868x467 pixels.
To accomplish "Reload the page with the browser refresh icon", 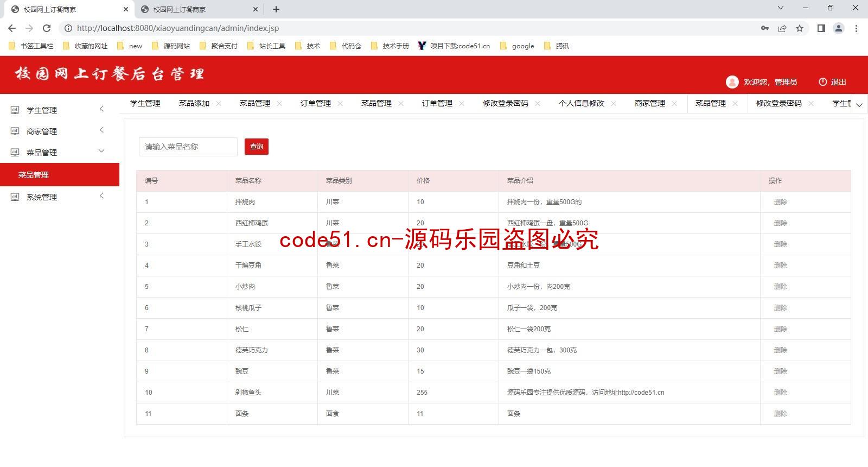I will 47,28.
